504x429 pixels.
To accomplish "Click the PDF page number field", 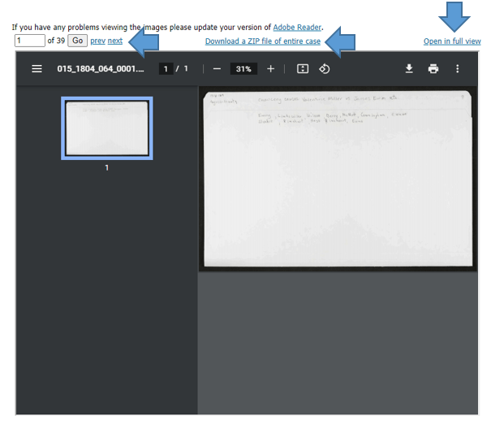I will coord(166,69).
